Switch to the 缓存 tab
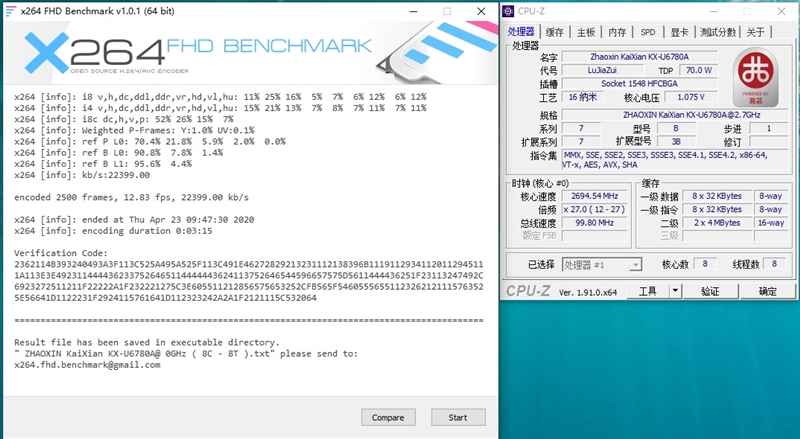Screen dimensions: 800x439 [x=555, y=32]
